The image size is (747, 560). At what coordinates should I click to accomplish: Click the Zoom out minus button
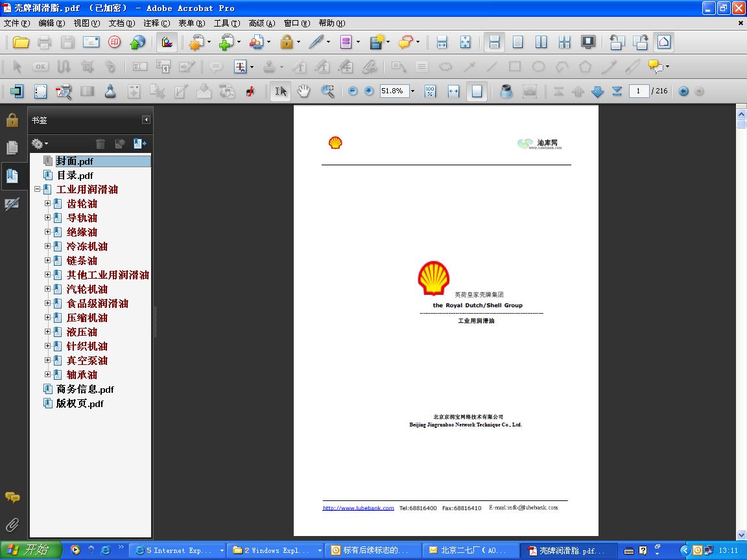[x=353, y=91]
